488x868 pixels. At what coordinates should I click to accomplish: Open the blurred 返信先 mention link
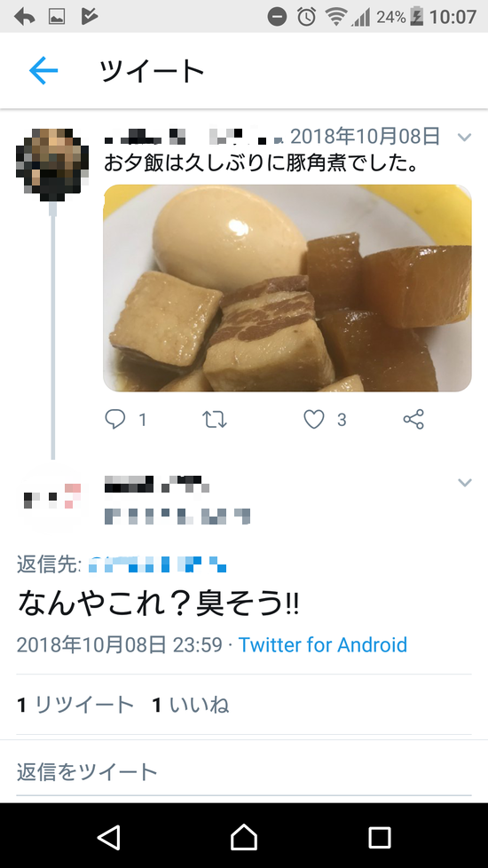coord(157,564)
